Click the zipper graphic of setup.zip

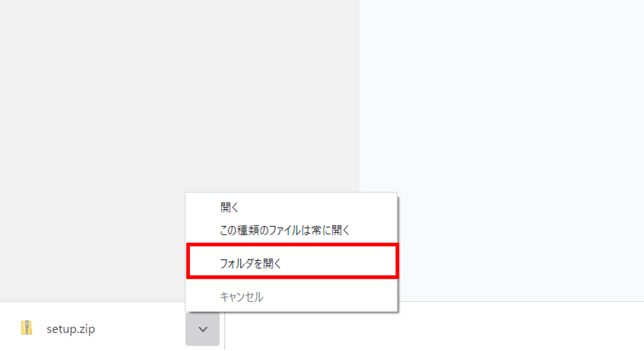27,327
